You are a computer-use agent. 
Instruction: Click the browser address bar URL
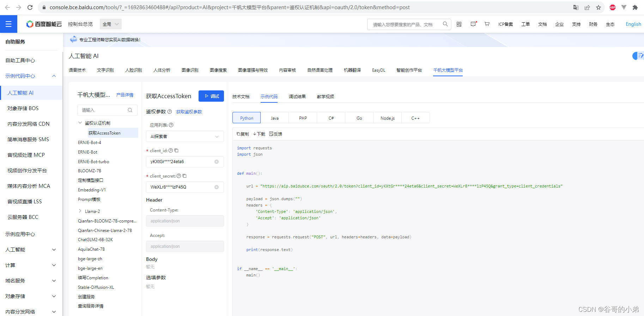tap(230, 7)
